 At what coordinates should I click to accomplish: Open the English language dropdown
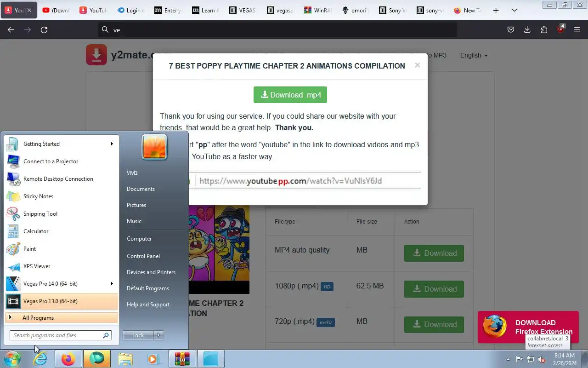click(474, 55)
